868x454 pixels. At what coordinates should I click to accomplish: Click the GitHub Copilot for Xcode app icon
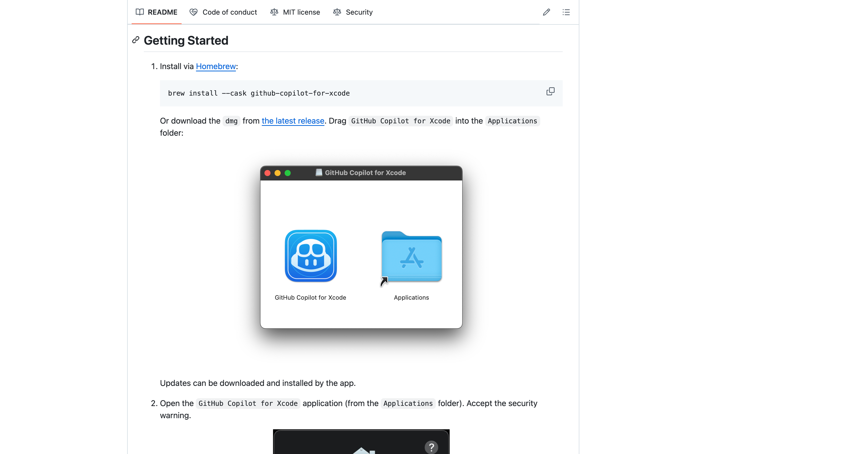(x=310, y=256)
